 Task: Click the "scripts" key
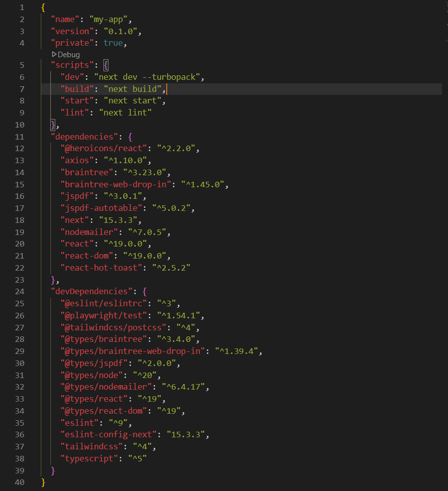point(72,65)
